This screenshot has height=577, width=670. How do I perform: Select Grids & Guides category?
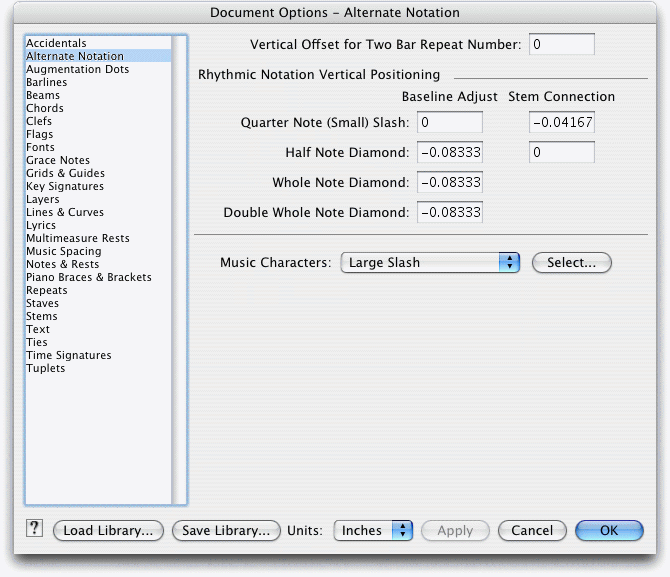click(98, 173)
